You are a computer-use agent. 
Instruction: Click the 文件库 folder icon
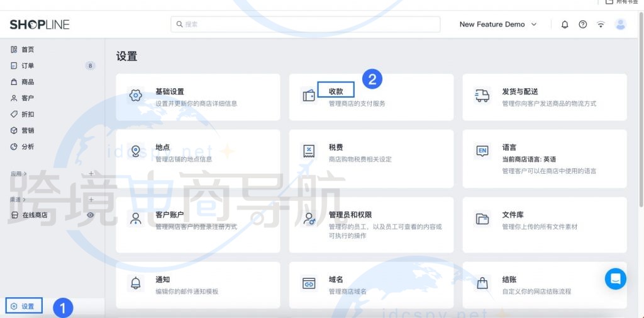(x=482, y=219)
